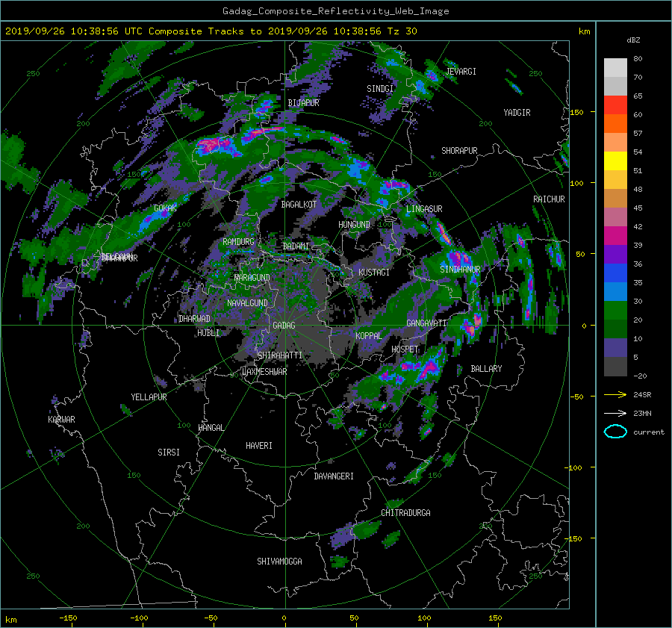Pick the green 30 dBZ color swatch
The width and height of the screenshot is (672, 628).
615,310
